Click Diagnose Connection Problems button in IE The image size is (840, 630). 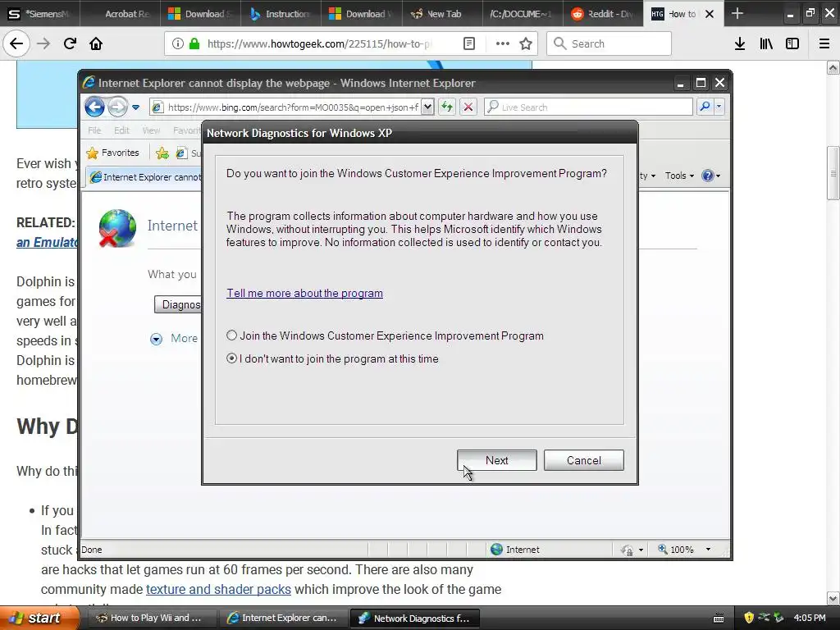pyautogui.click(x=178, y=304)
